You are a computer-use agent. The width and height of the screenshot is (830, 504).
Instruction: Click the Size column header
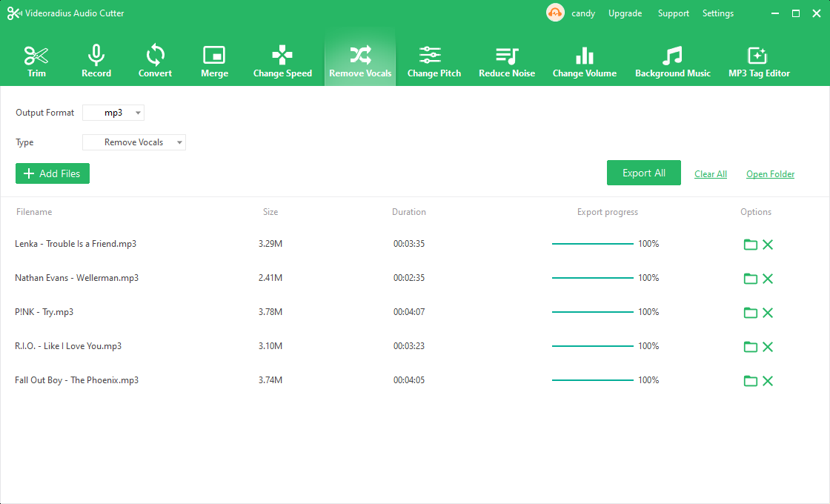click(270, 212)
